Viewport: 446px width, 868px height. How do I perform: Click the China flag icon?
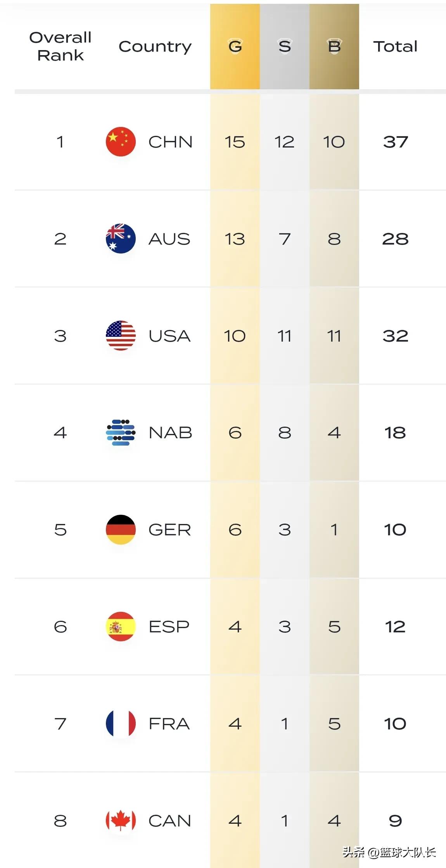pos(121,142)
